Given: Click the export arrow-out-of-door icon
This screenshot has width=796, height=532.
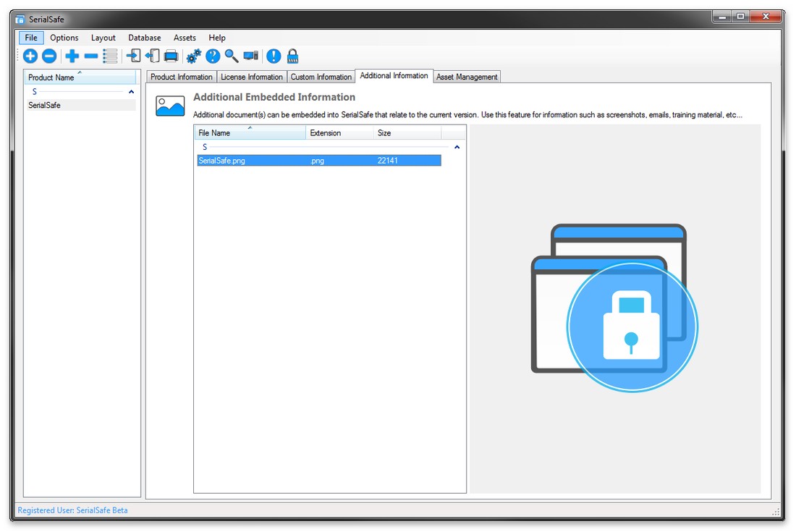Looking at the screenshot, I should [x=152, y=56].
